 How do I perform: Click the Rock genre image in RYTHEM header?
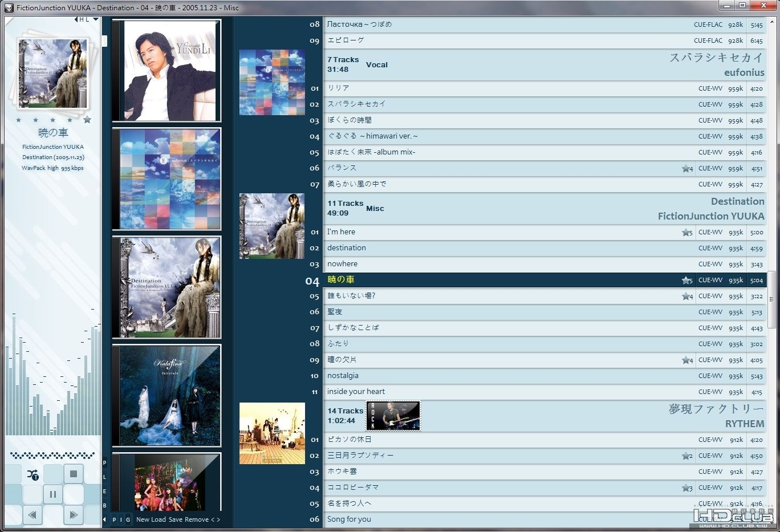(x=393, y=416)
